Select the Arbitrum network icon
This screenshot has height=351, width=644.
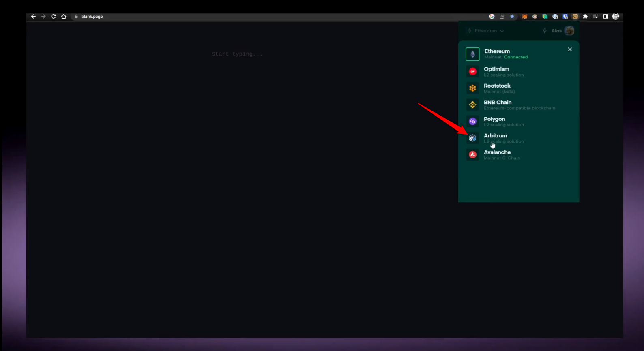472,138
